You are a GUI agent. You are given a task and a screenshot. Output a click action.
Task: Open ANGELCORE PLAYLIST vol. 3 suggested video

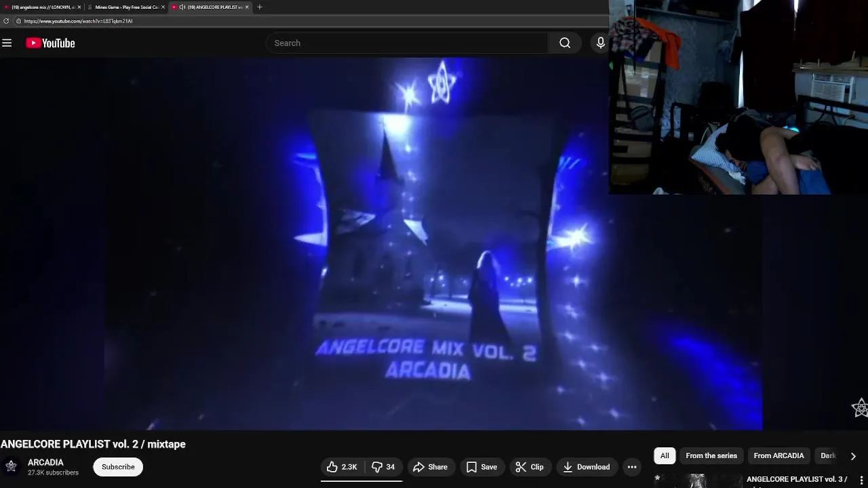pos(797,479)
